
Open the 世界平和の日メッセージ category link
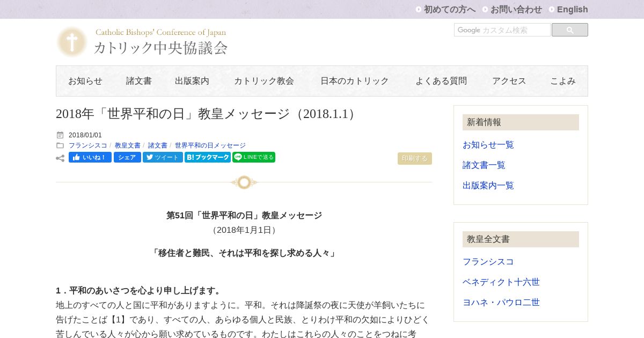point(210,145)
